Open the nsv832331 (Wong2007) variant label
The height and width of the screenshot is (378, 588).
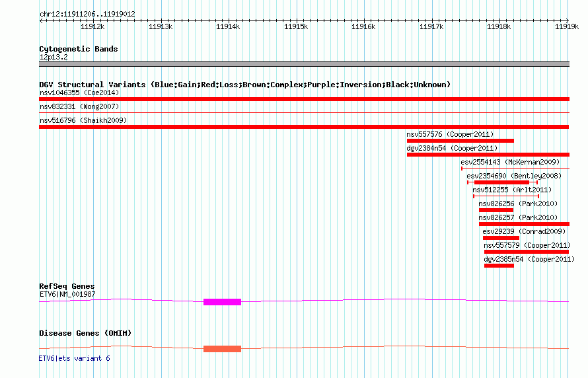point(79,106)
